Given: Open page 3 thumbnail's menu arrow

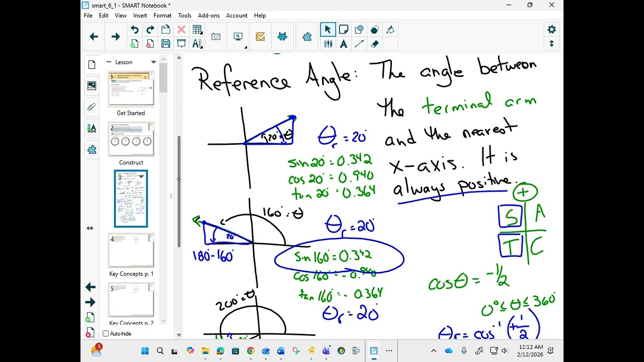Looking at the screenshot, I should coord(141,176).
